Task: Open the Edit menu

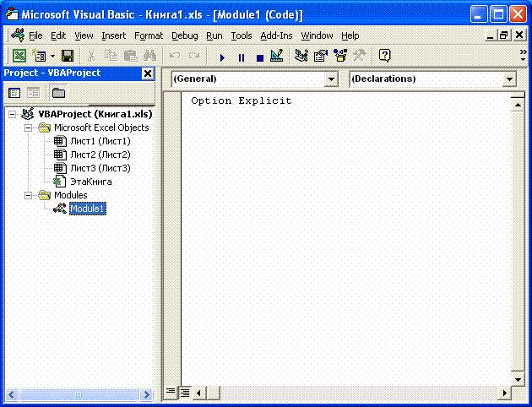Action: [x=58, y=35]
